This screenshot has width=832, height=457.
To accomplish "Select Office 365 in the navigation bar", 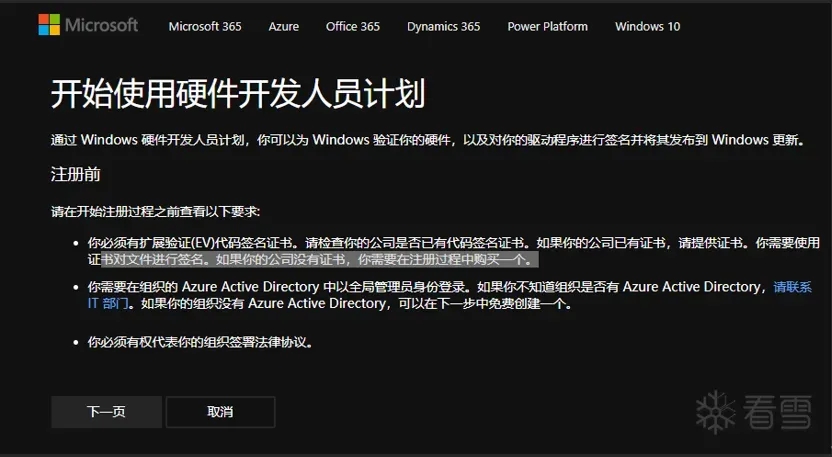I will (352, 27).
